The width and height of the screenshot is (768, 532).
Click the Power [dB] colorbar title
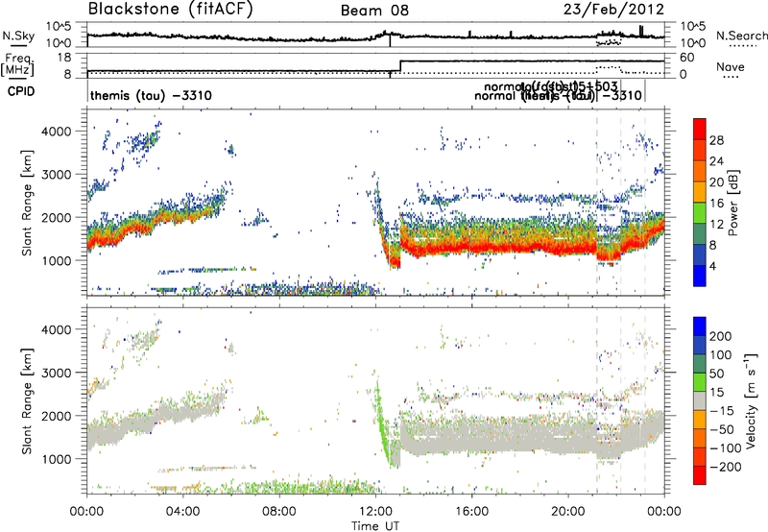point(732,203)
